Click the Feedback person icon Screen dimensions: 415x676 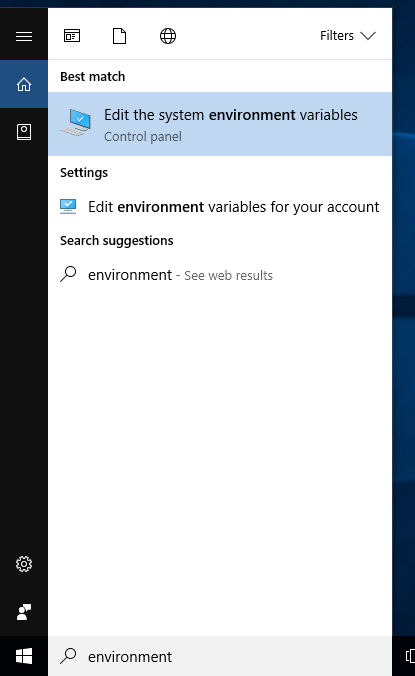(x=24, y=612)
